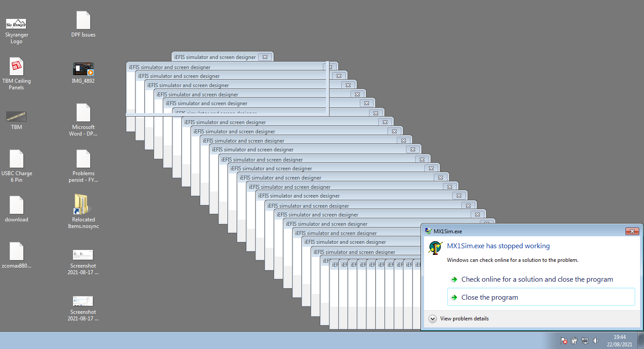644x349 pixels.
Task: Select the USBC Charge 6 Pin file
Action: [16, 166]
